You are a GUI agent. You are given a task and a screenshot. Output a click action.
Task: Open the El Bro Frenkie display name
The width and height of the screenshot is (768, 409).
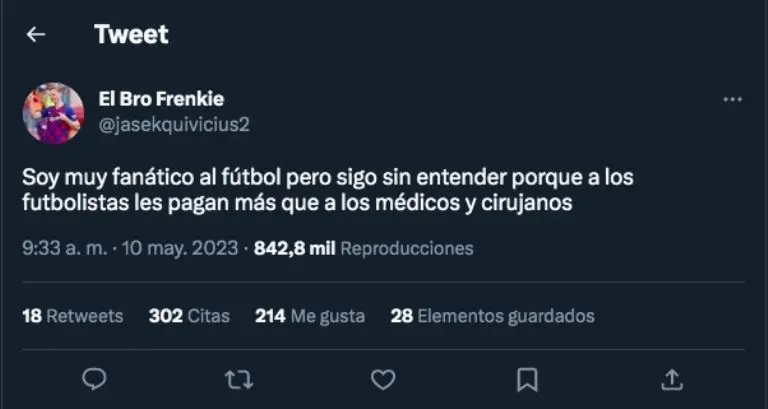click(161, 99)
